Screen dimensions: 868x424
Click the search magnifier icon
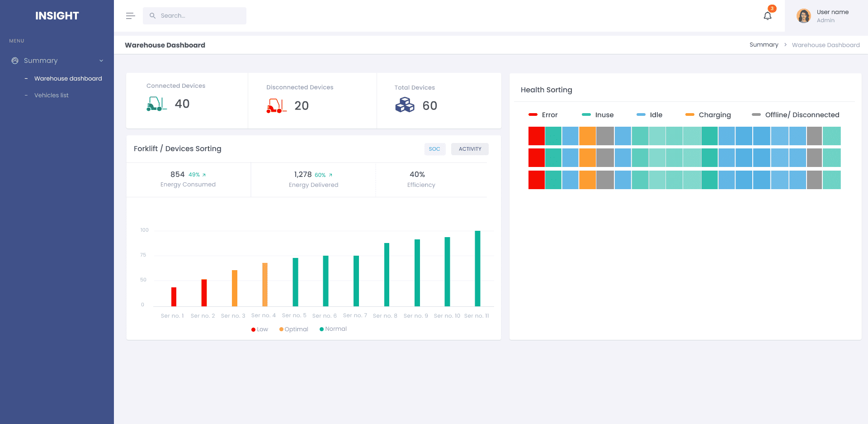click(x=152, y=16)
